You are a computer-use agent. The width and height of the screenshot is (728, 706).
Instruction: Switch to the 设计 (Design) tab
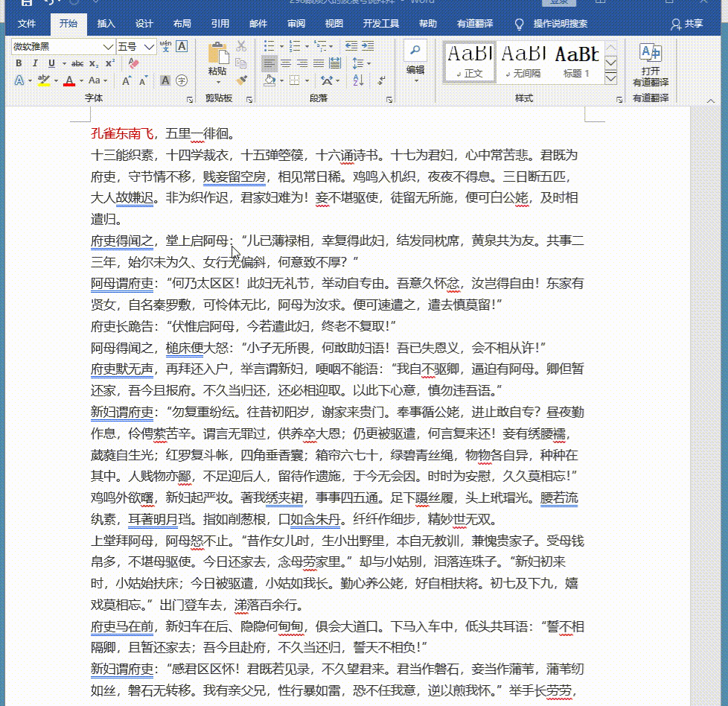pos(144,24)
